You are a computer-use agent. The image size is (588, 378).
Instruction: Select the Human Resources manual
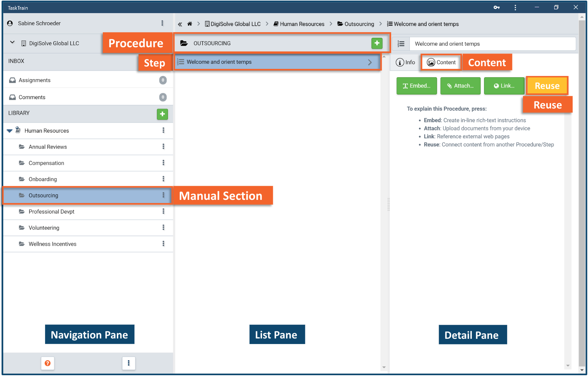(47, 131)
